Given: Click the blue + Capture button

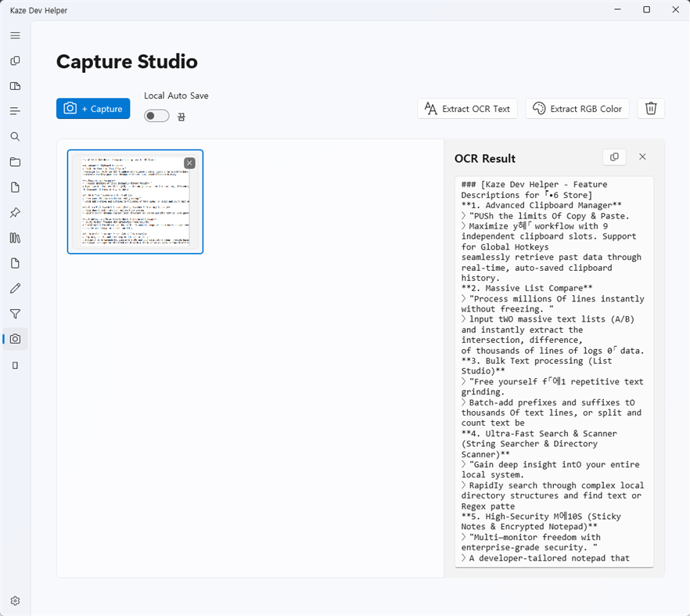Looking at the screenshot, I should click(x=93, y=108).
